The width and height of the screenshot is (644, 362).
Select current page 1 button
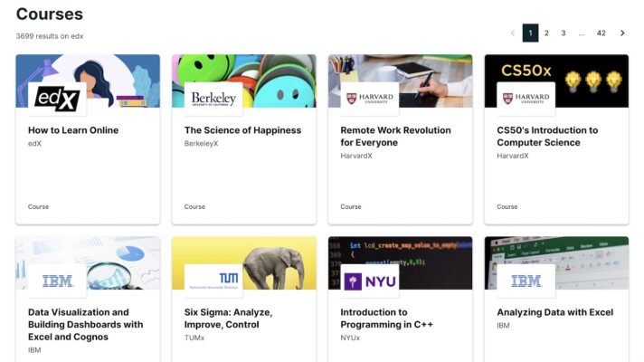530,33
